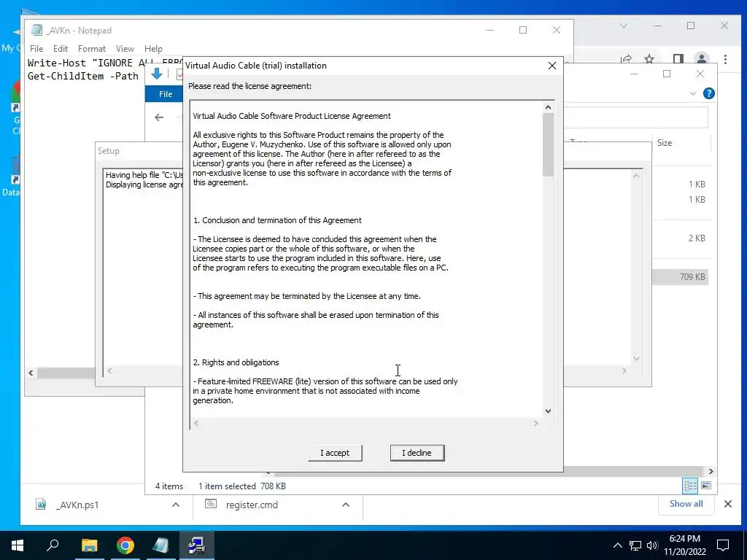Go back in File Explorer

click(159, 117)
